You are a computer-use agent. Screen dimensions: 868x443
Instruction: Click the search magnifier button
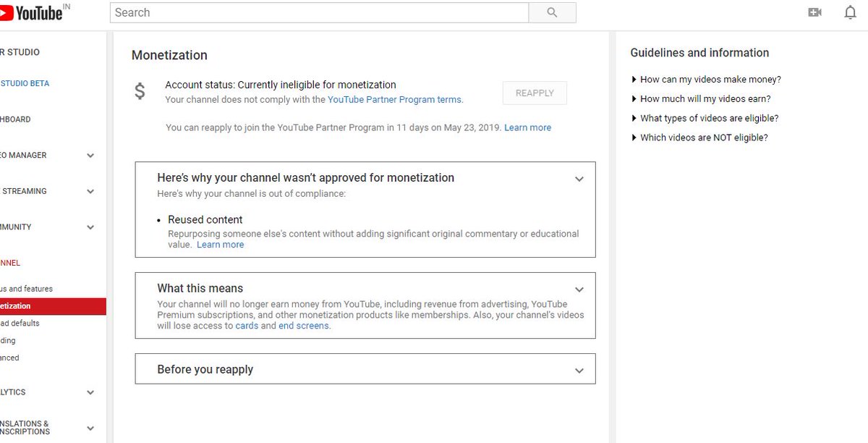pos(553,12)
